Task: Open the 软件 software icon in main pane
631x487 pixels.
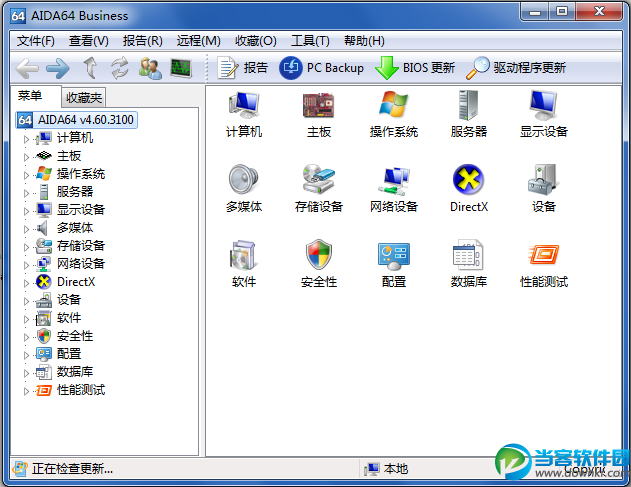Action: 244,255
